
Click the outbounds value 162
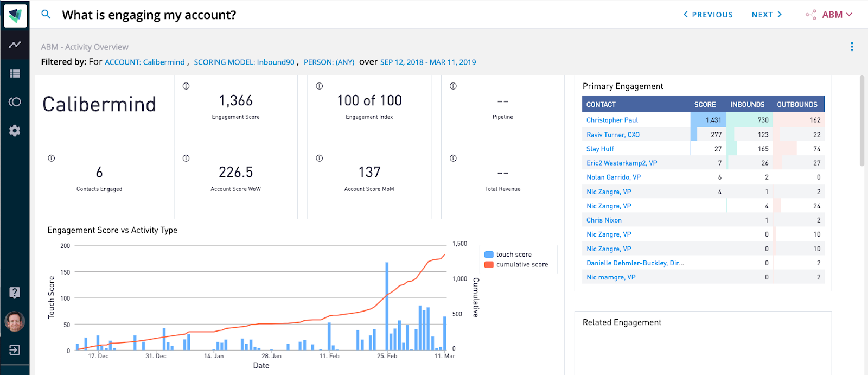(x=815, y=120)
